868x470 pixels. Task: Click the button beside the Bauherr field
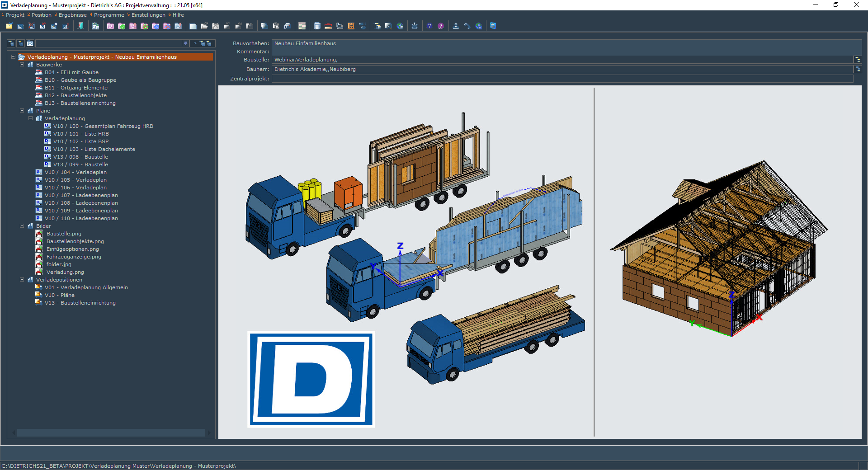[858, 69]
